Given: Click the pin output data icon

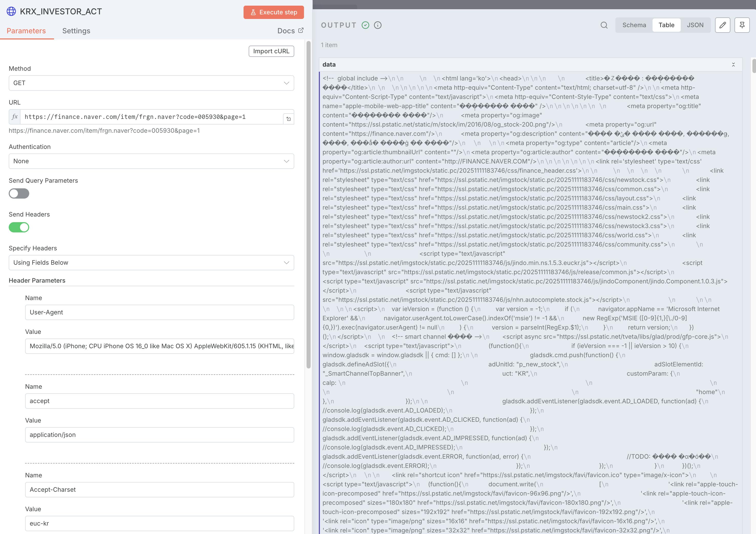Looking at the screenshot, I should tap(742, 25).
